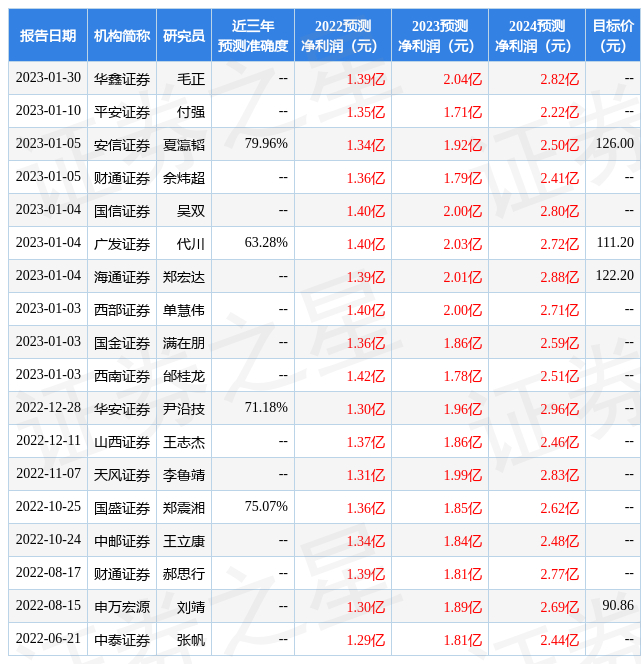Screen dimensions: 641x664
Task: Click the 2022预测净利润 column header
Action: click(x=343, y=36)
